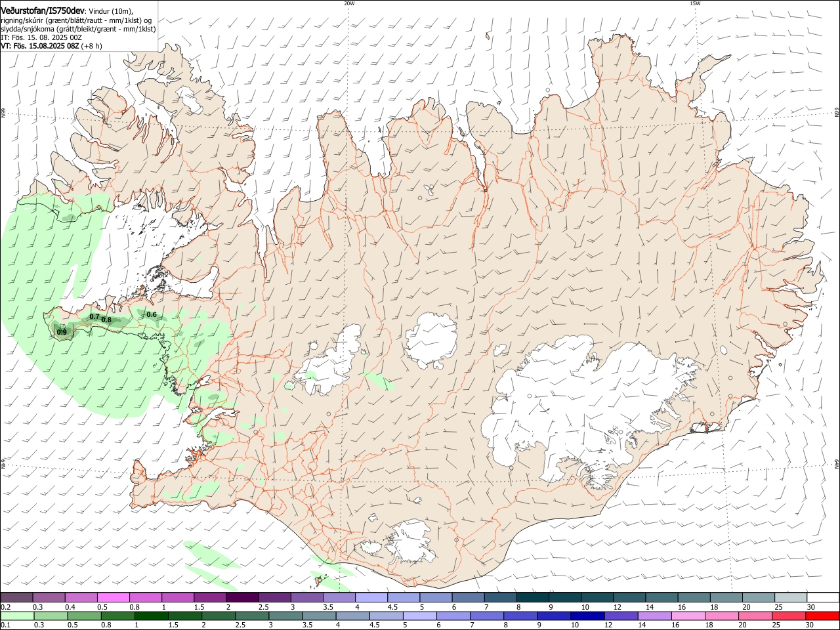Pick the pale green 0.1 rain legend swatch

16,616
